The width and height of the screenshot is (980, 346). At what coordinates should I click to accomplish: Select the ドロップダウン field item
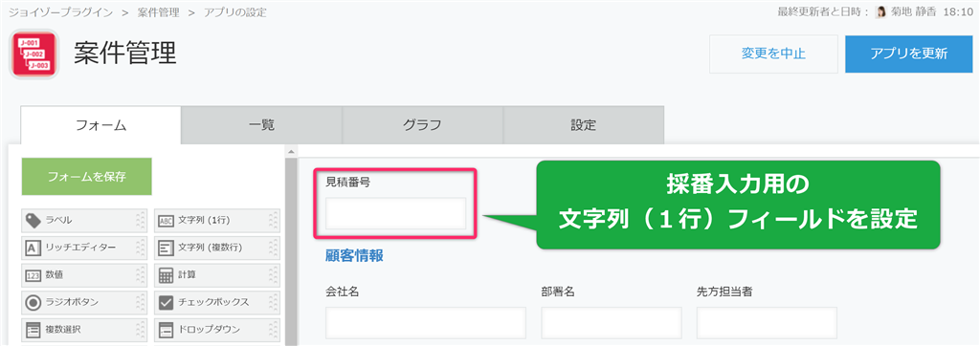pyautogui.click(x=217, y=329)
